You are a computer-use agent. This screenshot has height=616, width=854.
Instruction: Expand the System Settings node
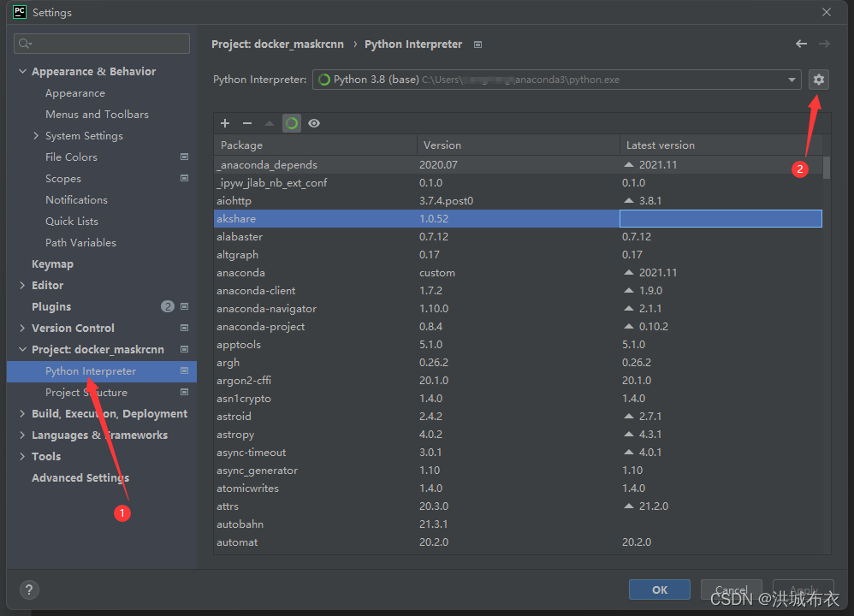pos(36,136)
